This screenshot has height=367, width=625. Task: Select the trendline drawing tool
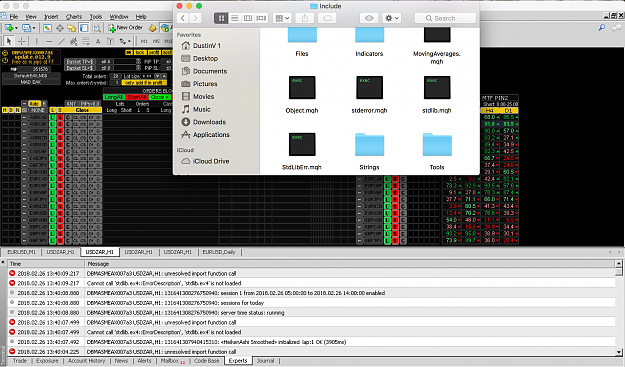click(x=61, y=41)
